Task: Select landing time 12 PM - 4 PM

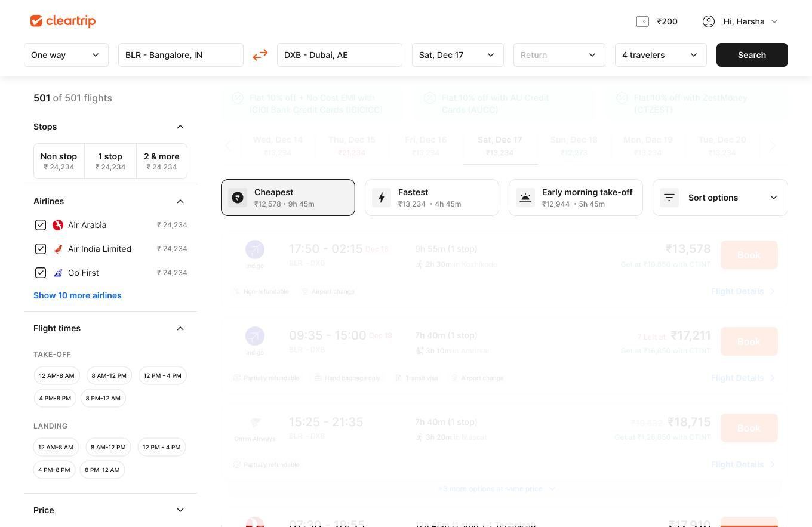Action: pyautogui.click(x=161, y=447)
